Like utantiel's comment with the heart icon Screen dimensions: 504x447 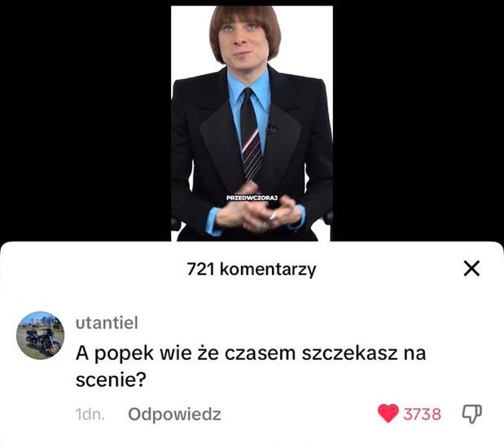(x=388, y=414)
